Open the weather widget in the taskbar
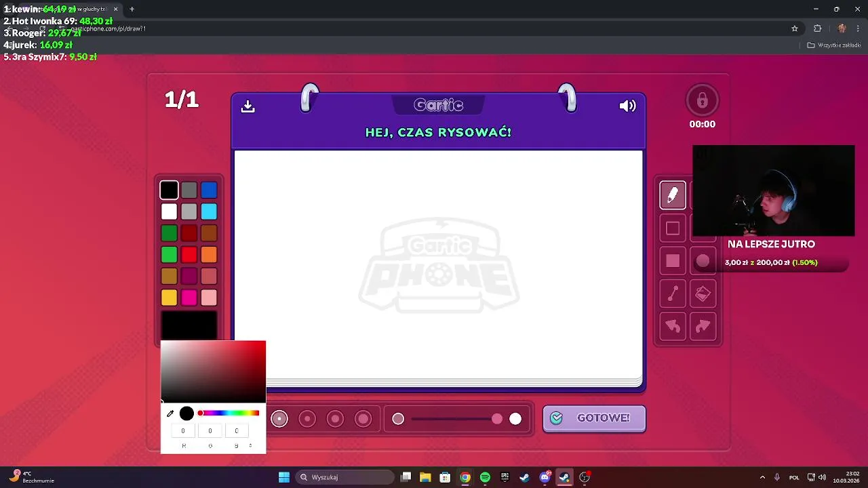The height and width of the screenshot is (488, 868). [x=31, y=477]
